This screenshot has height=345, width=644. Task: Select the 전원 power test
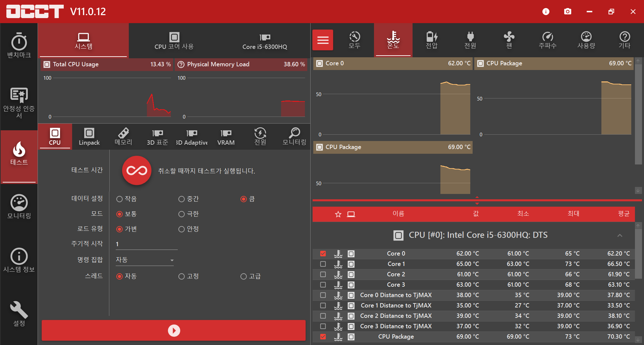(260, 137)
